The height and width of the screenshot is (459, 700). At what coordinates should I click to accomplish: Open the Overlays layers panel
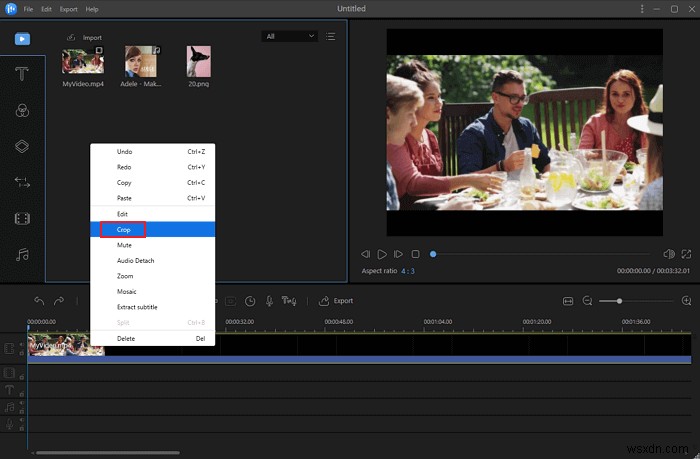22,146
